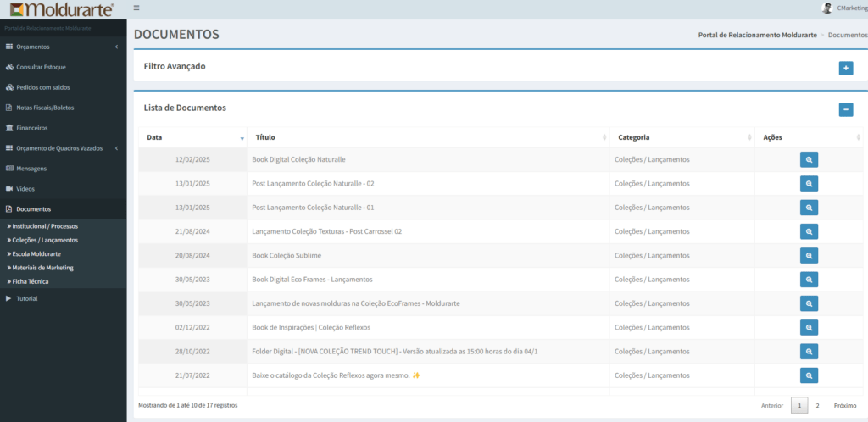View document Book Digital Coleção Naturalle

(809, 159)
